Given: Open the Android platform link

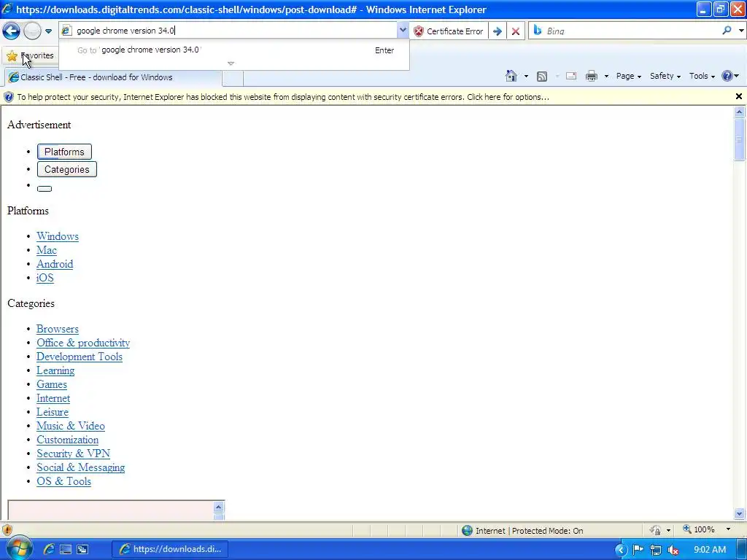Looking at the screenshot, I should [x=55, y=264].
